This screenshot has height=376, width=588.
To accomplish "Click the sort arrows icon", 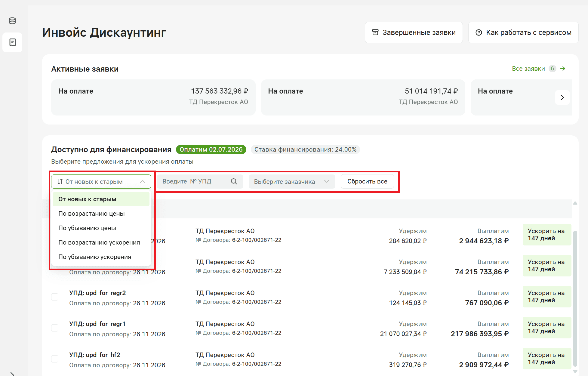I will 60,181.
